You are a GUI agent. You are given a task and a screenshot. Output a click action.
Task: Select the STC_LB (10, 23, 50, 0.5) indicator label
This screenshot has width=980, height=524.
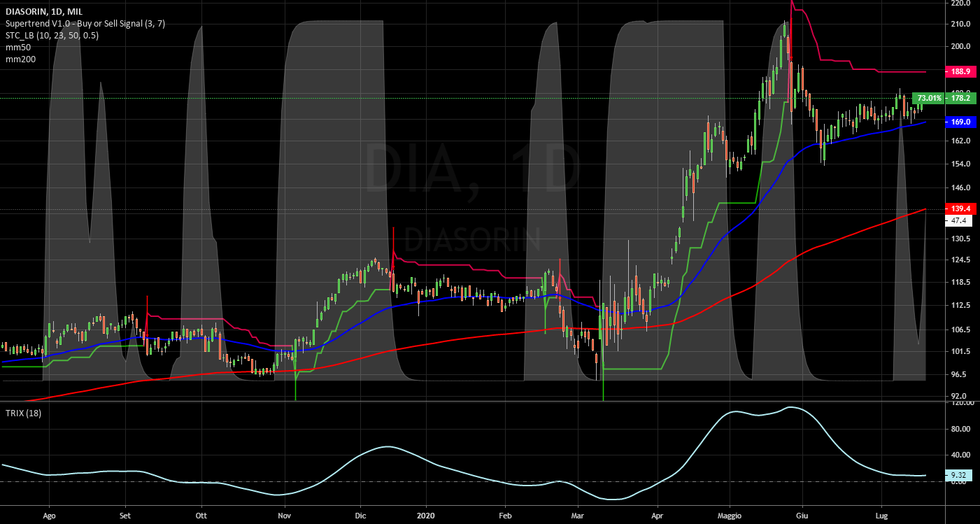click(x=52, y=35)
